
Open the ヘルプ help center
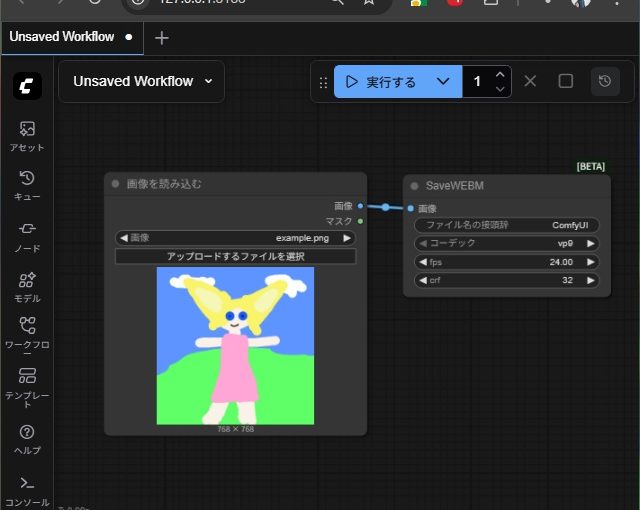point(27,439)
